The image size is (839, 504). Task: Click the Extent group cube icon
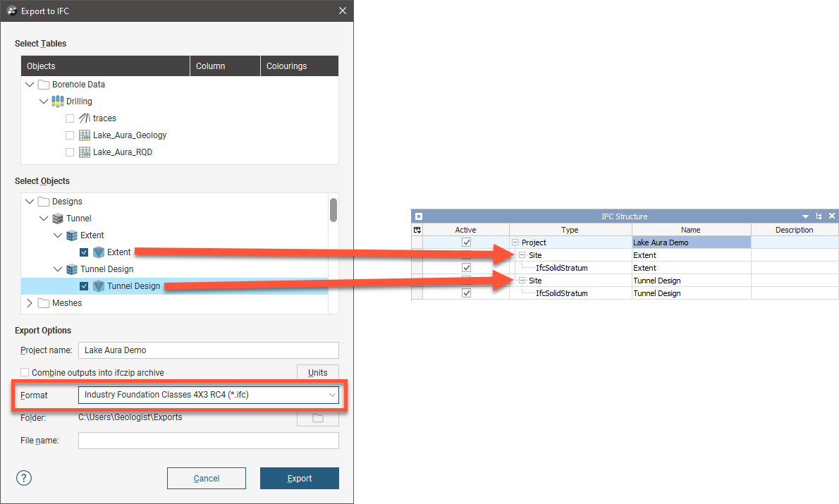[72, 235]
